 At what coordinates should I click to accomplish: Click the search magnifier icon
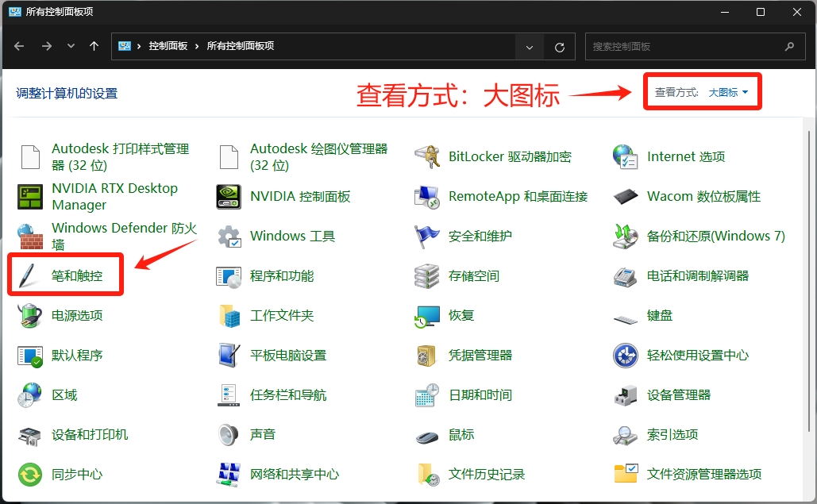click(790, 46)
